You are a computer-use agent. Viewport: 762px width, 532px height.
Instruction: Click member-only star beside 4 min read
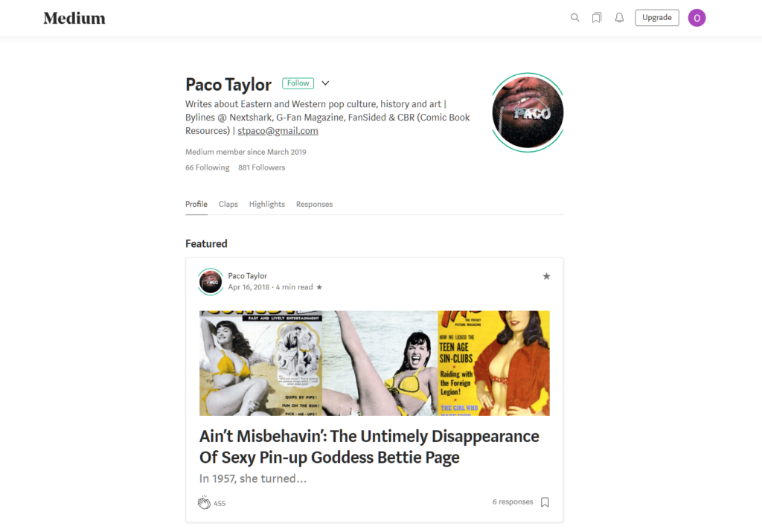click(319, 287)
